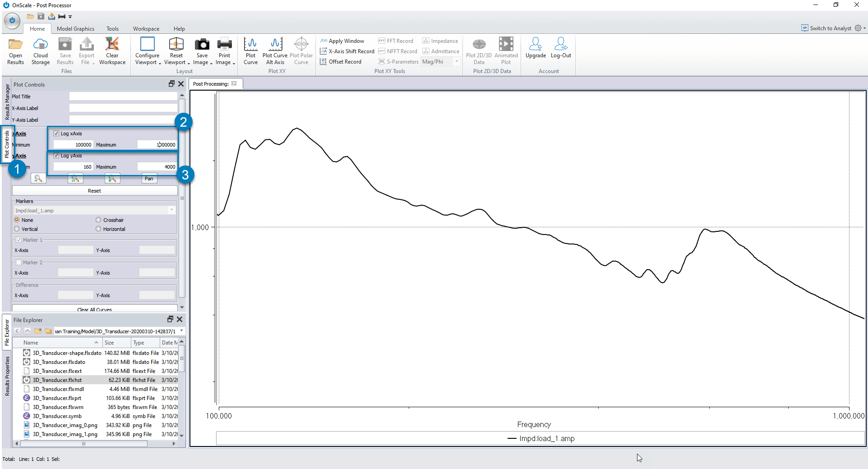Click the Reset button in Plot Controls
The height and width of the screenshot is (469, 868).
tap(95, 191)
